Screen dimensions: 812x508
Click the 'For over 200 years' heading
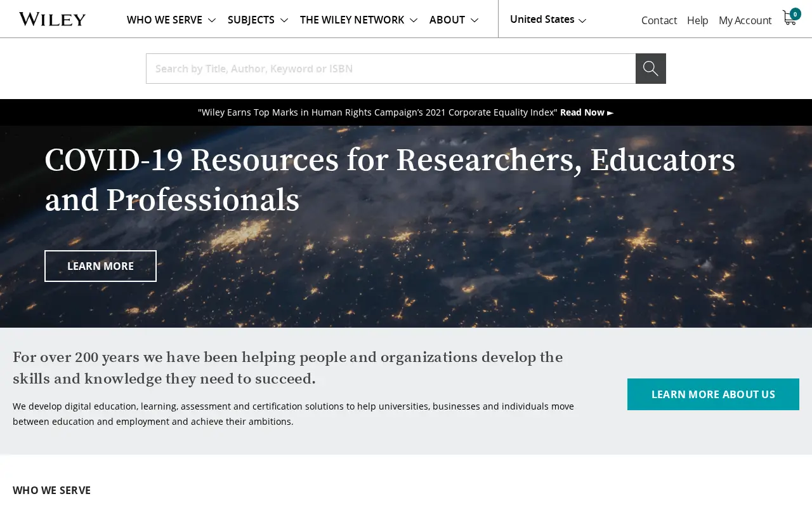click(x=288, y=368)
